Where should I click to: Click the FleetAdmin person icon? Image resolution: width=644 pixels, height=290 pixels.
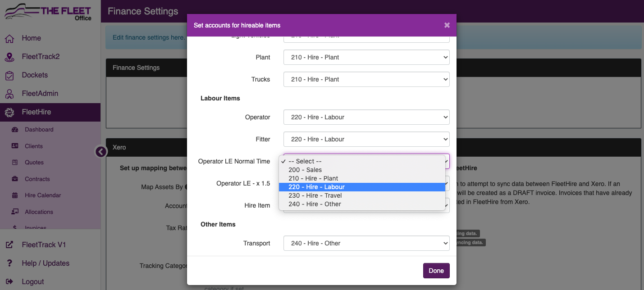click(x=9, y=94)
